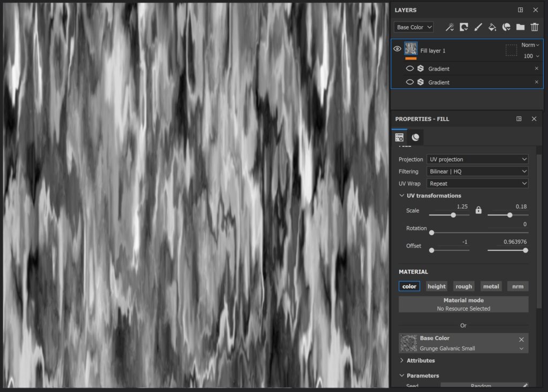
Task: Expand the Attributes section
Action: [401, 360]
